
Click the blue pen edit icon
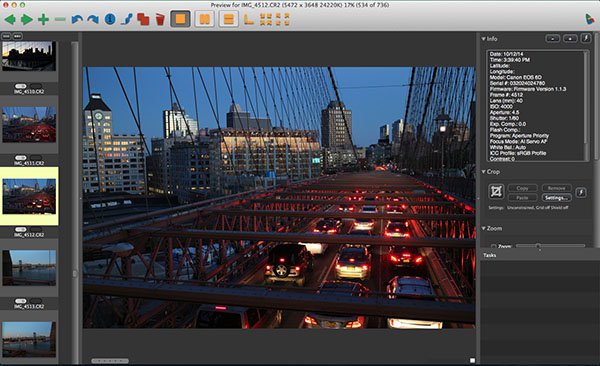(x=126, y=19)
